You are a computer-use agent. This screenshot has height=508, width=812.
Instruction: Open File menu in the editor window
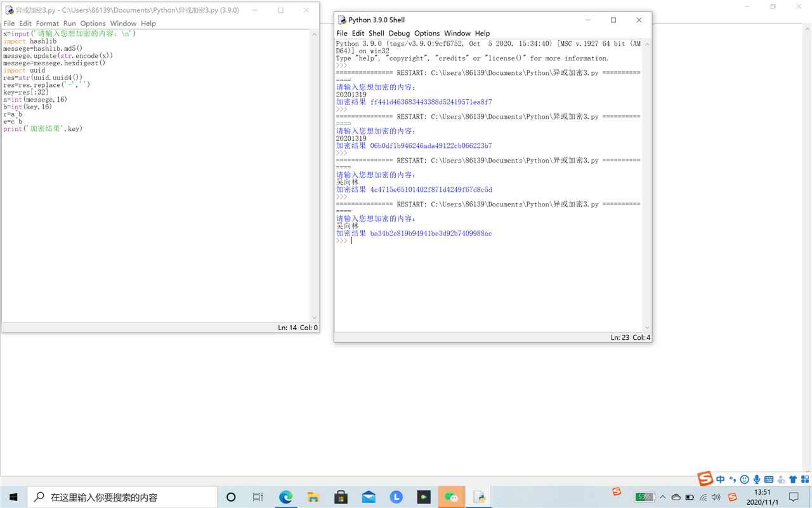(9, 23)
